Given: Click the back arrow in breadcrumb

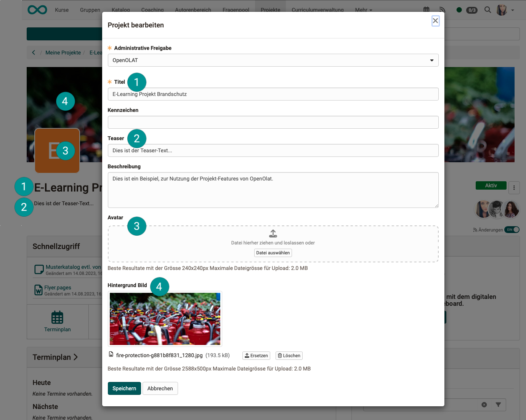Looking at the screenshot, I should coord(34,53).
